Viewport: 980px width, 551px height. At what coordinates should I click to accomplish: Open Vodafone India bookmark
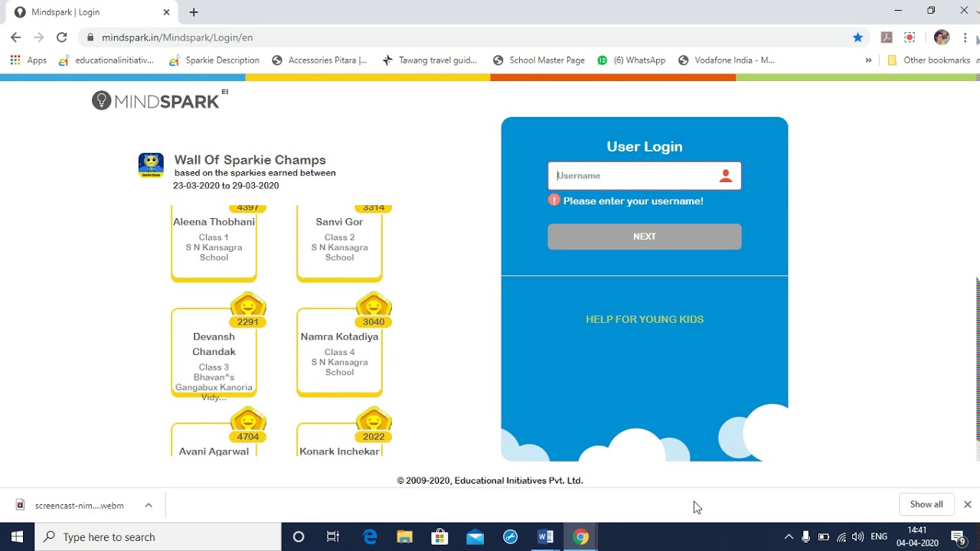tap(727, 60)
